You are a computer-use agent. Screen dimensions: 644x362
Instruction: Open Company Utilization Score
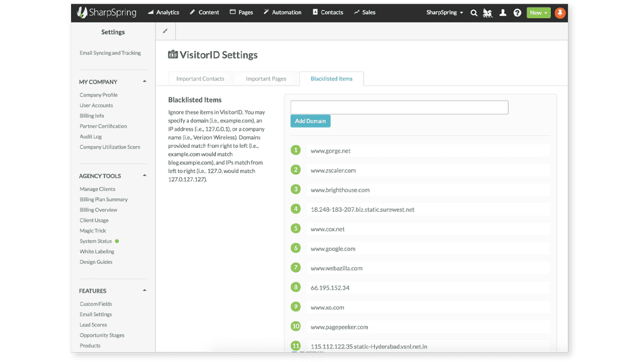point(109,147)
